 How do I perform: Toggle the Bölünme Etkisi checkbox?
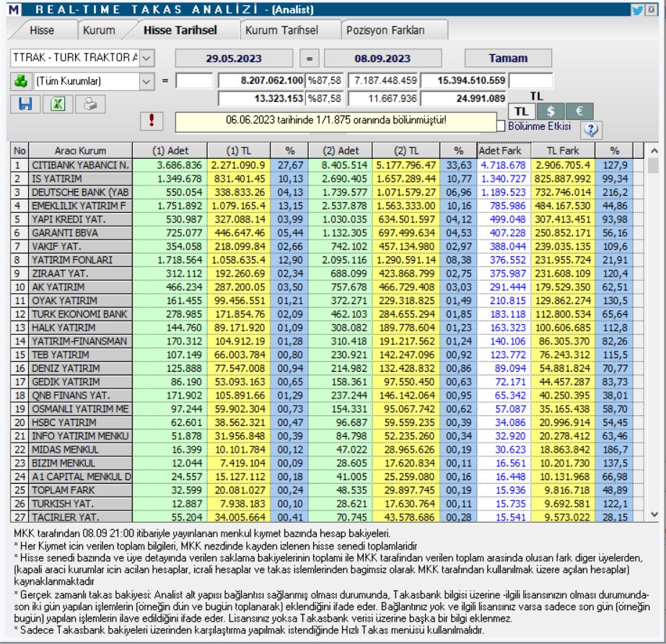tap(501, 126)
